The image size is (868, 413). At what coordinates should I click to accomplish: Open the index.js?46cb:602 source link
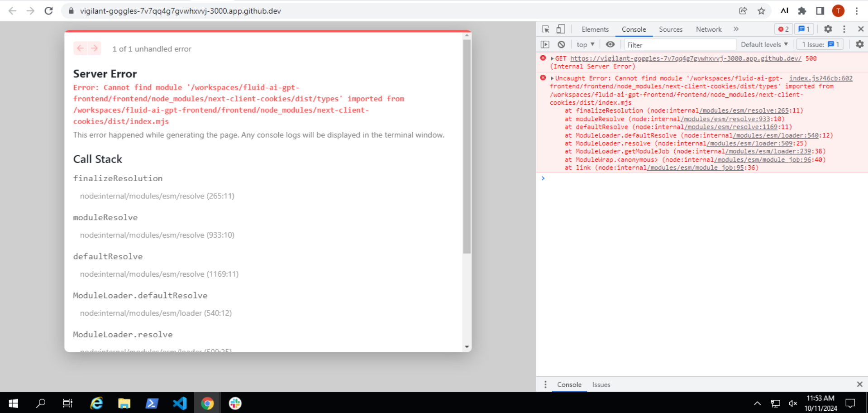(820, 78)
